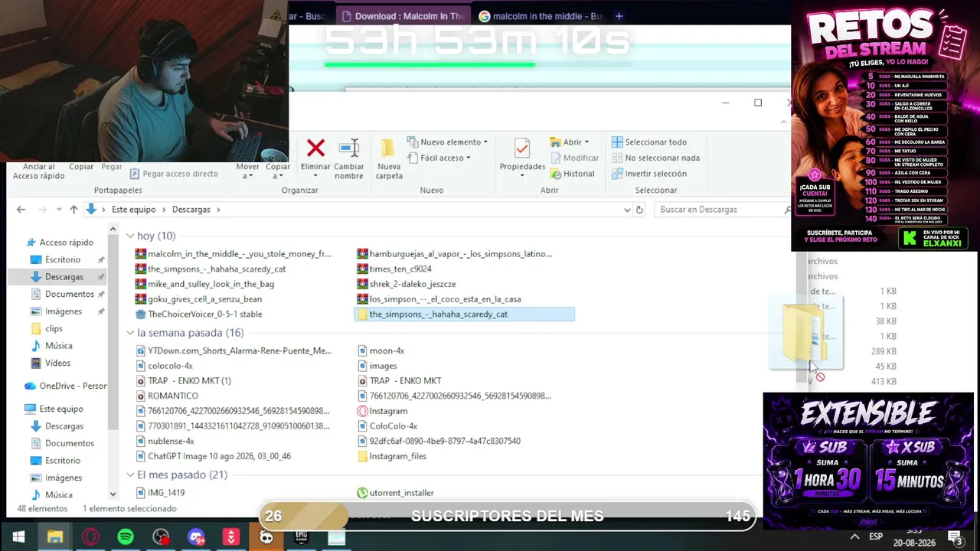This screenshot has width=980, height=551.
Task: Select the 'shrek_2-daleko_jeszcze' file
Action: pyautogui.click(x=407, y=284)
